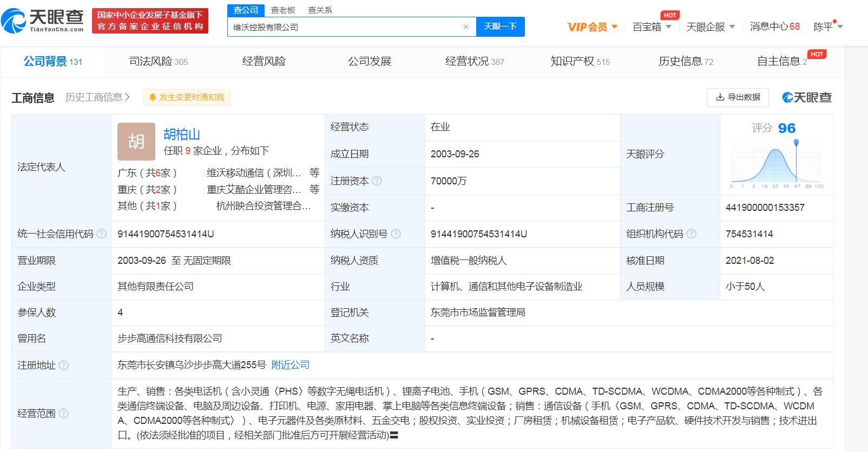Click the TianYanCha logo in header
The width and height of the screenshot is (868, 452).
click(43, 21)
